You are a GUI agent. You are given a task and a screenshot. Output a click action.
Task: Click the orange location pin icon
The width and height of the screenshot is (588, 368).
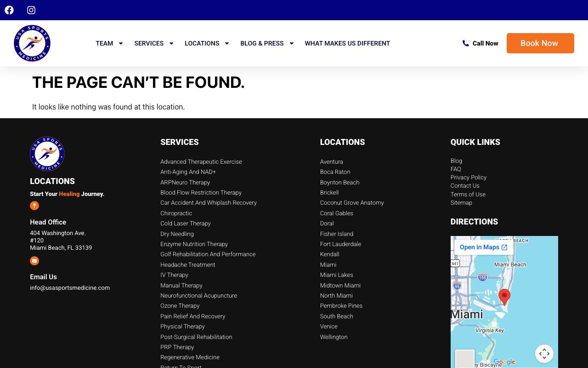pyautogui.click(x=34, y=206)
